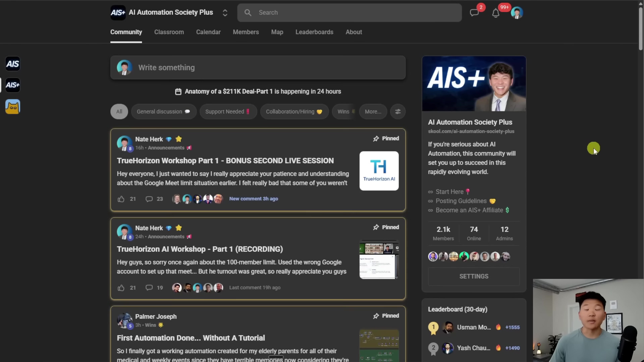
Task: Click the Search input field
Action: (x=350, y=13)
